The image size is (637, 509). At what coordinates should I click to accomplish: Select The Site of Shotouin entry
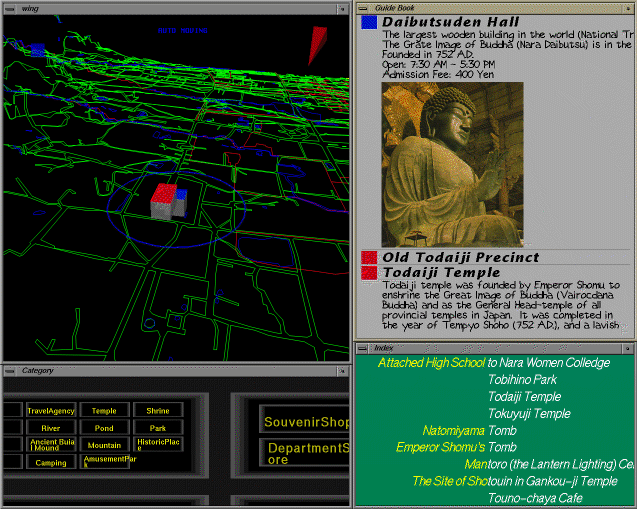(x=515, y=481)
